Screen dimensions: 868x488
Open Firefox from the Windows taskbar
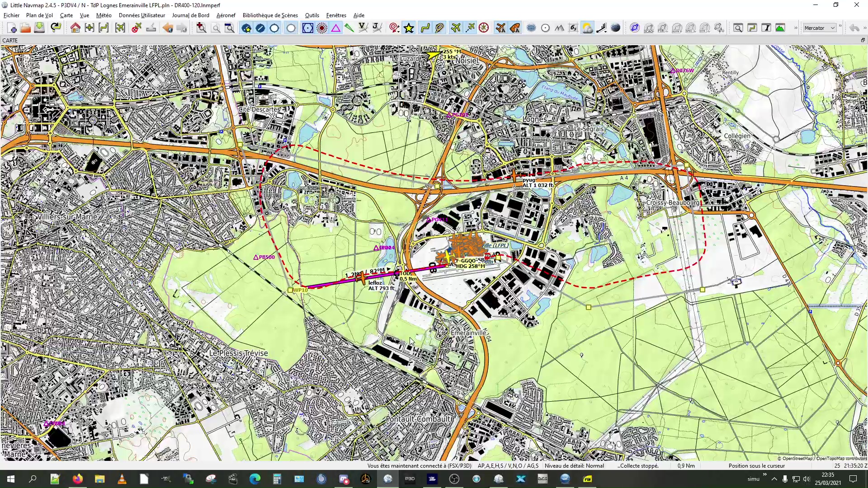tap(78, 479)
